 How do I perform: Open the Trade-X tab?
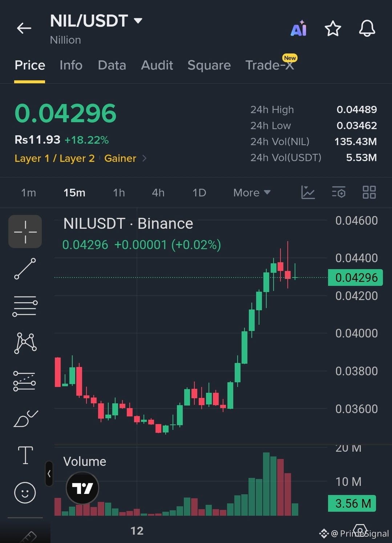pos(270,65)
